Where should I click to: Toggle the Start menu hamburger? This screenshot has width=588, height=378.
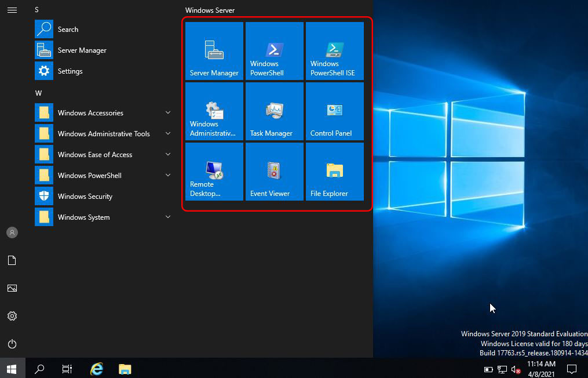click(x=12, y=10)
